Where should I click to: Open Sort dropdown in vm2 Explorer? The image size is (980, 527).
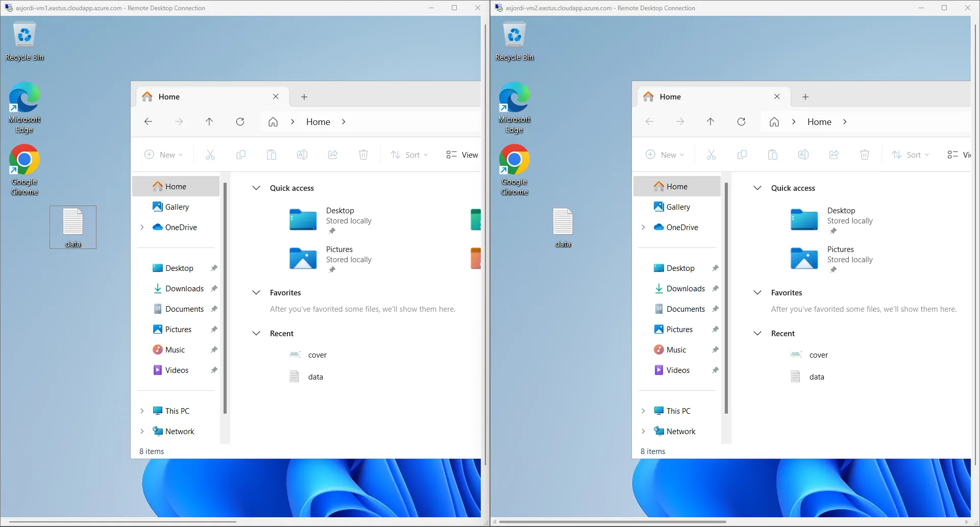[x=911, y=155]
